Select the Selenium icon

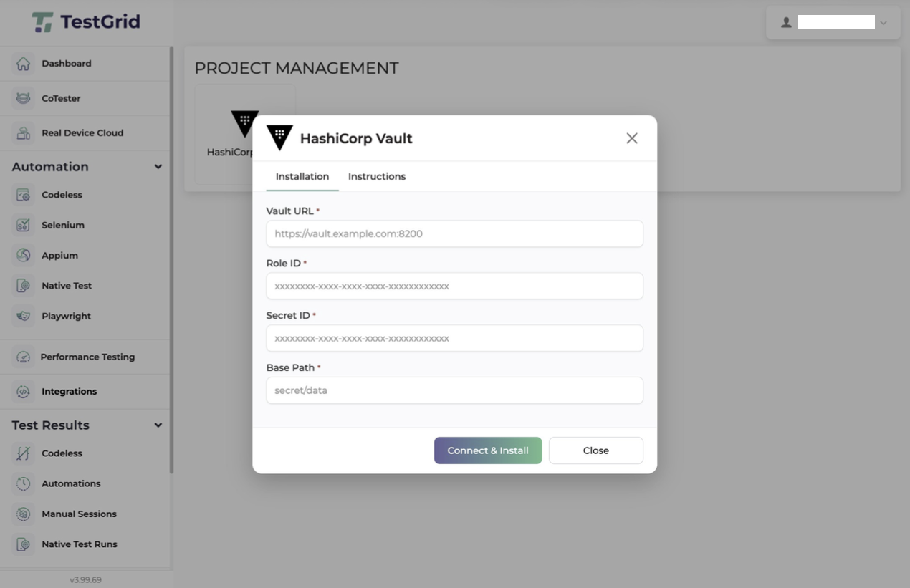point(23,225)
